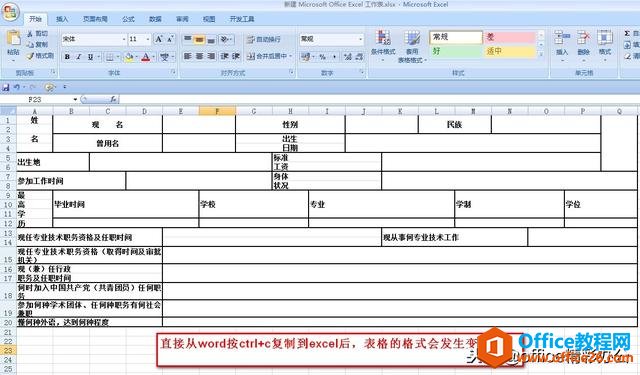Apply comma style number format

pos(334,57)
